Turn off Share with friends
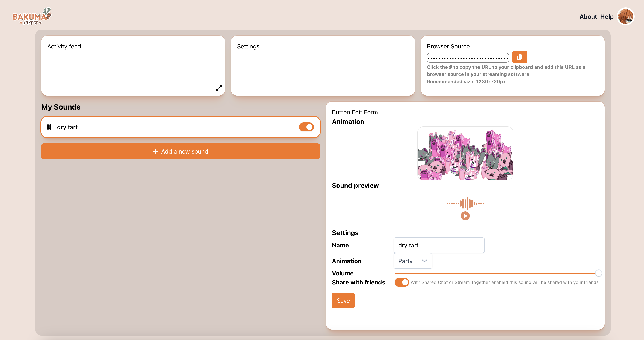This screenshot has width=644, height=340. coord(401,282)
